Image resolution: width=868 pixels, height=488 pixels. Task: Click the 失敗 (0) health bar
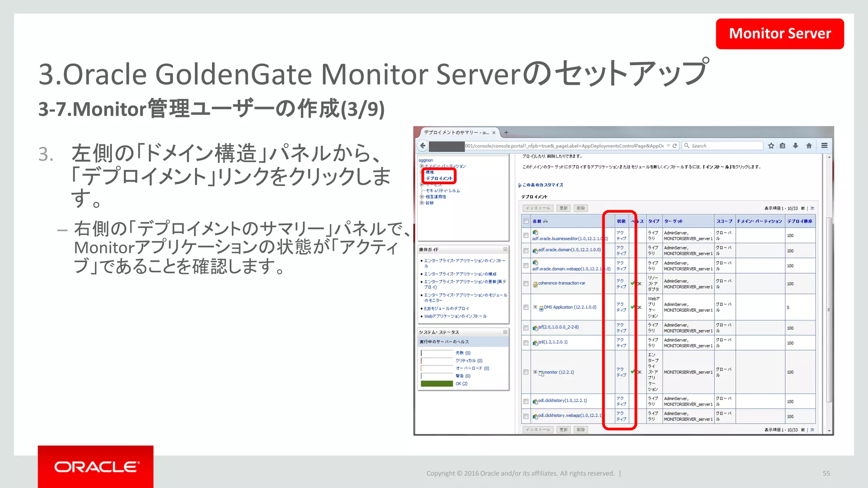(437, 353)
